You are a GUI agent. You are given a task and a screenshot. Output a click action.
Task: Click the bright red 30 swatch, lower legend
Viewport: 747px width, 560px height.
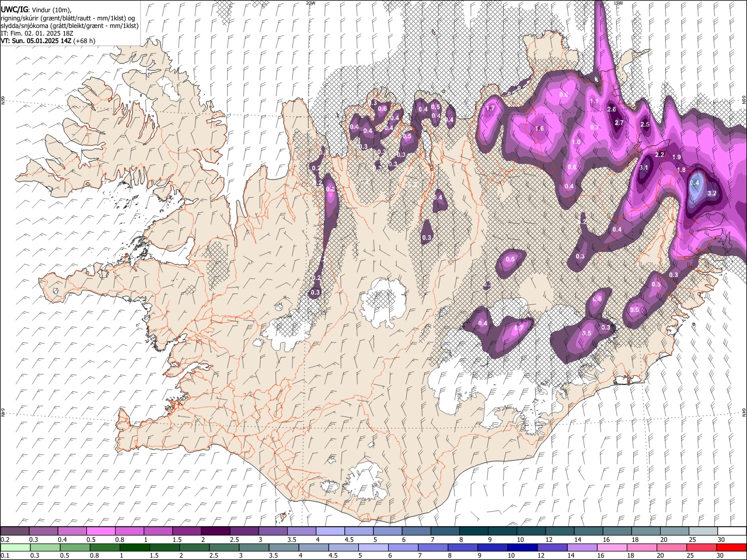click(731, 548)
